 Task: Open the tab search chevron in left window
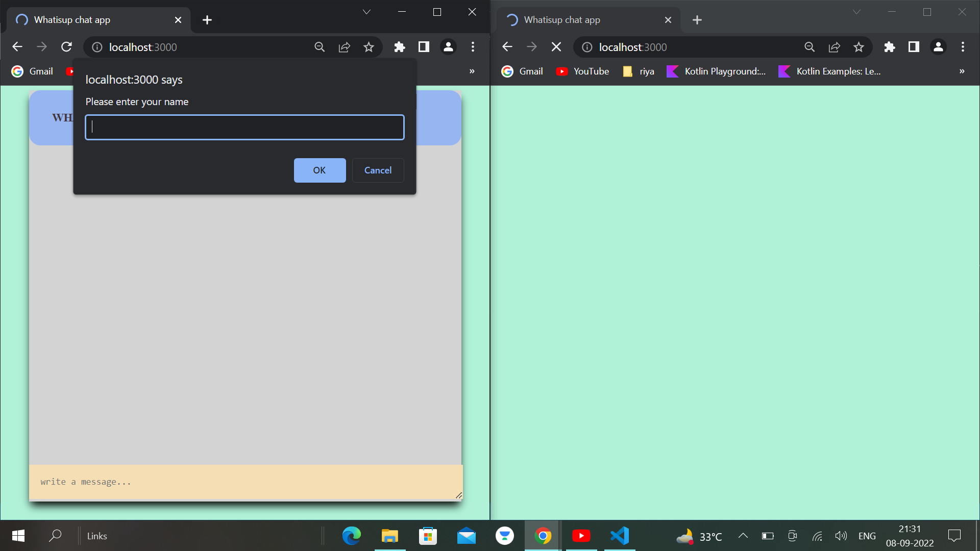tap(366, 11)
